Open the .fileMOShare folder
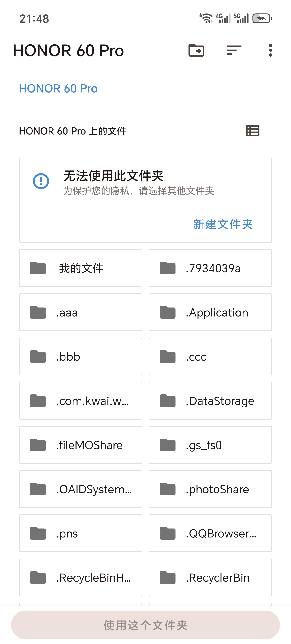The height and width of the screenshot is (644, 291). pyautogui.click(x=81, y=445)
